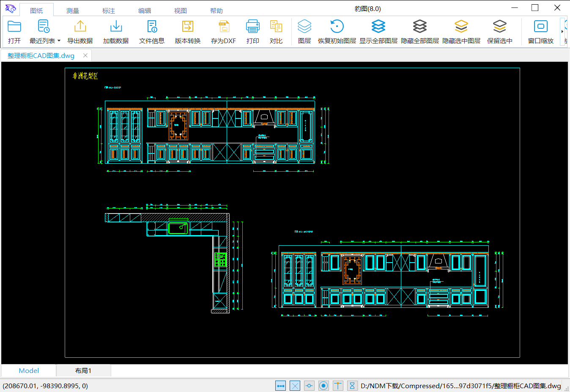
Task: Open the 图层 layers panel
Action: coord(304,27)
